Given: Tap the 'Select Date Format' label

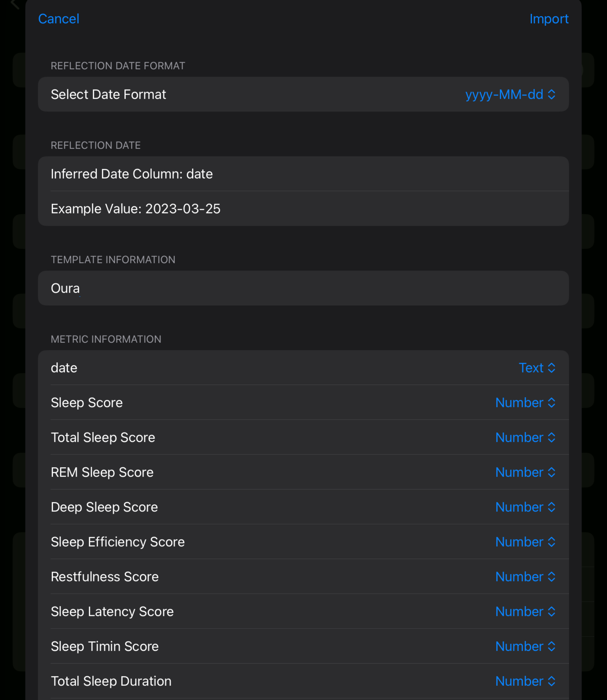Looking at the screenshot, I should tap(108, 95).
